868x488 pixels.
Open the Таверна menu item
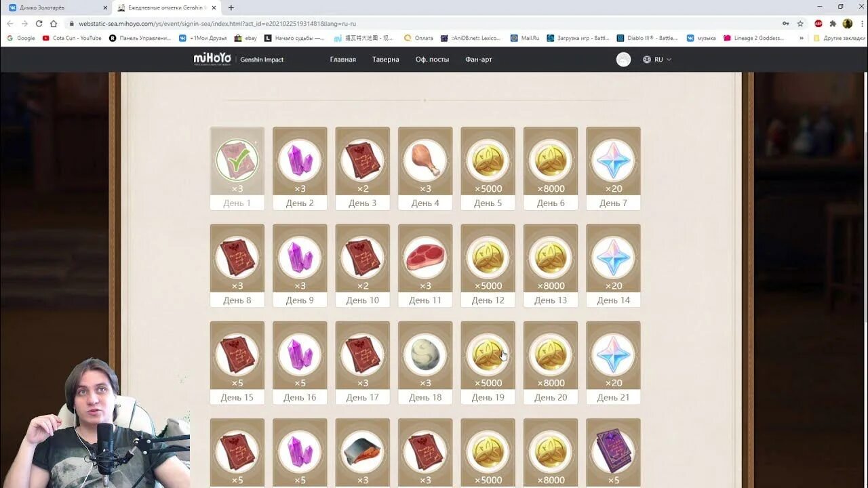pos(386,60)
